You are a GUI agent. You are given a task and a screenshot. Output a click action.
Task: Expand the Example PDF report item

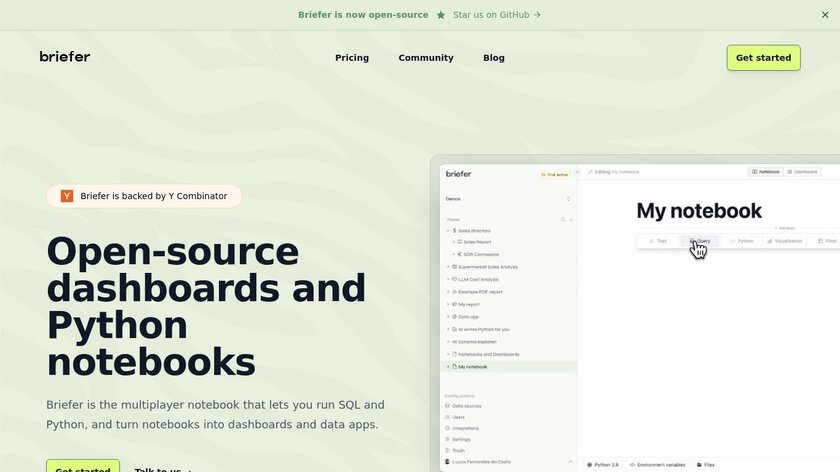pyautogui.click(x=448, y=292)
